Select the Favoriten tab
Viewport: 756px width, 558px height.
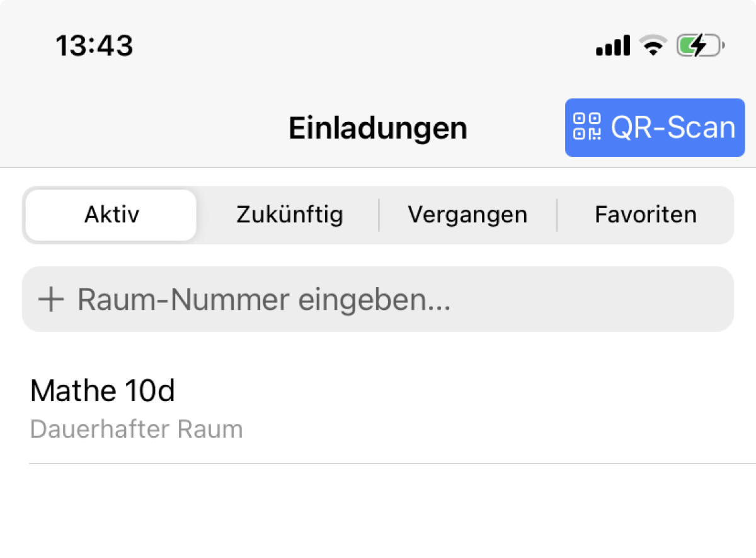pos(645,215)
